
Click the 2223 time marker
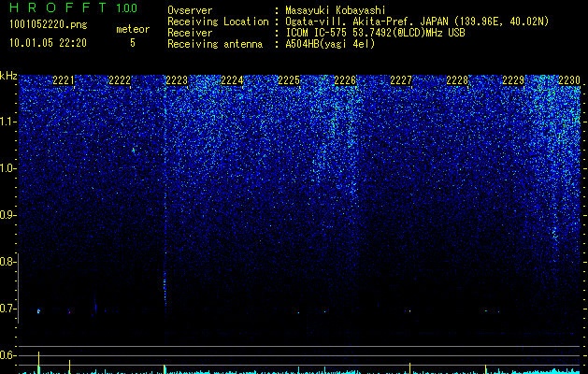point(177,80)
